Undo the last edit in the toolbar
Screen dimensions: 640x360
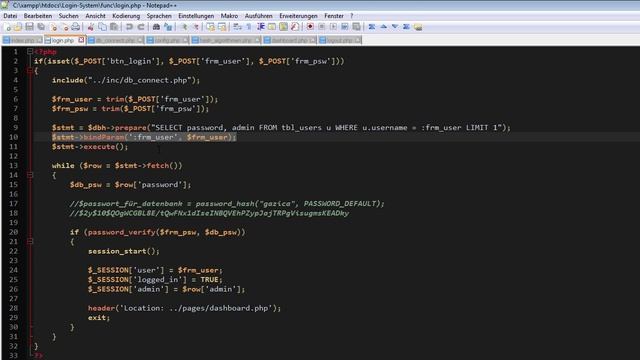pos(129,27)
